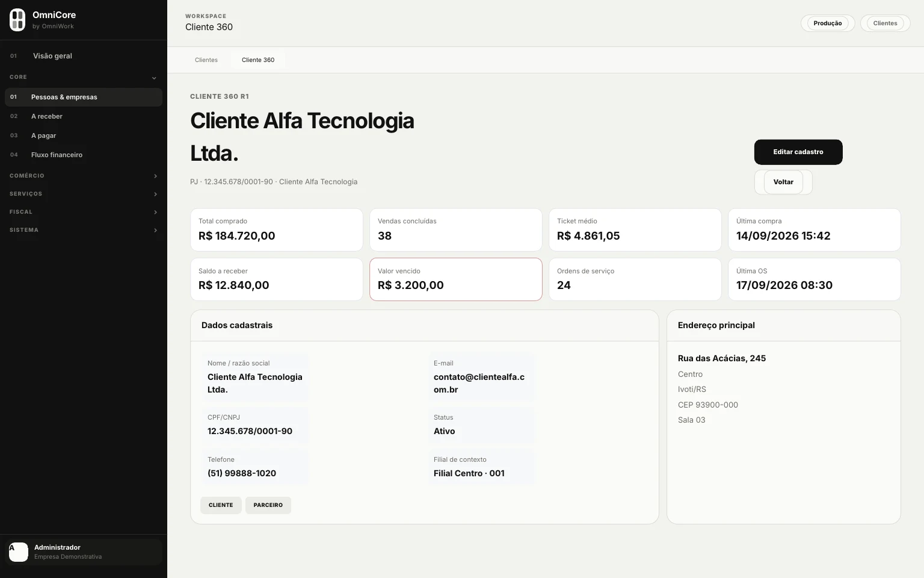This screenshot has height=578, width=924.
Task: Collapse the CORE section chevron
Action: pos(154,78)
